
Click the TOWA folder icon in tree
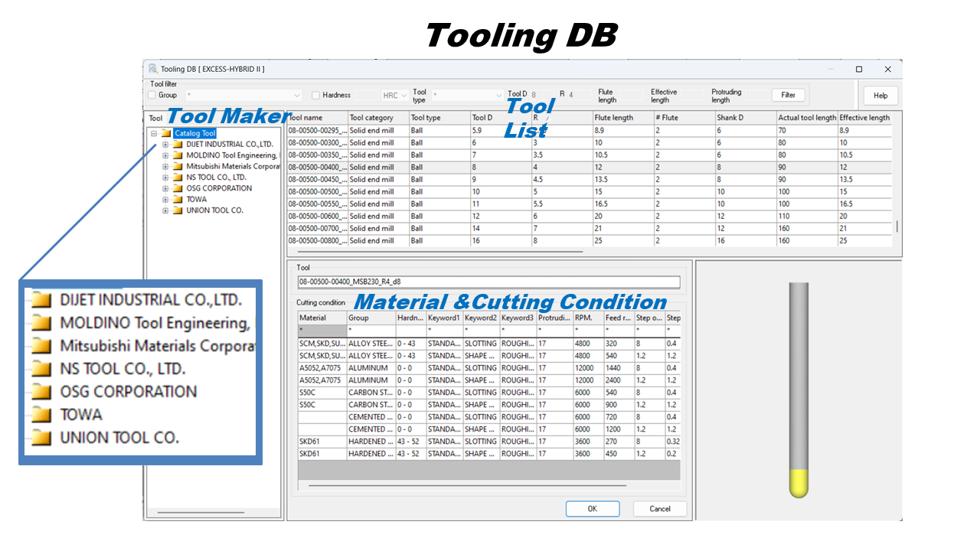pyautogui.click(x=177, y=199)
